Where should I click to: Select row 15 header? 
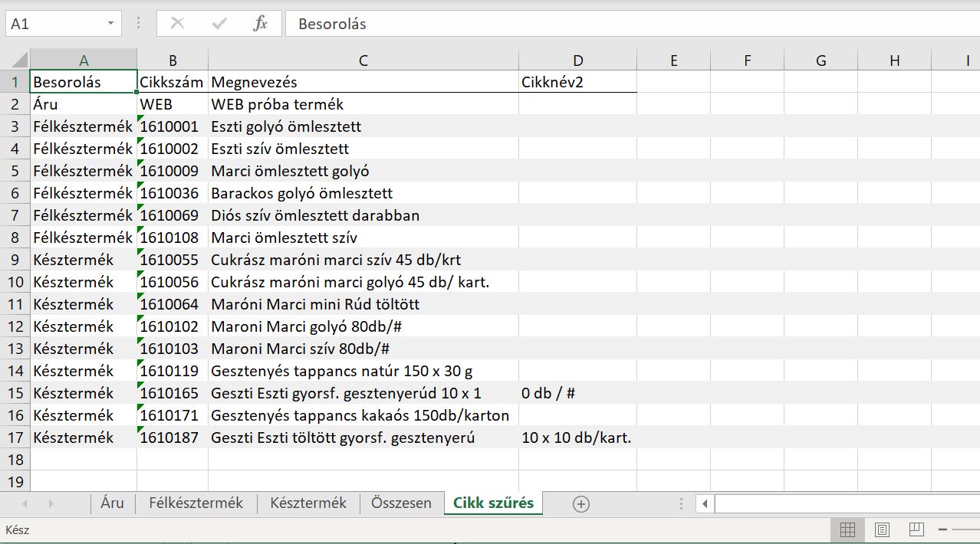pyautogui.click(x=16, y=393)
